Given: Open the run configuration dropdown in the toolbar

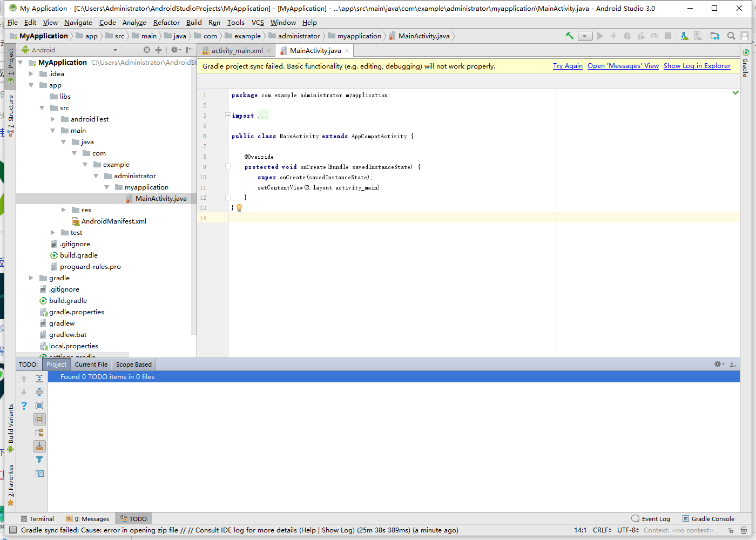Looking at the screenshot, I should (x=585, y=36).
